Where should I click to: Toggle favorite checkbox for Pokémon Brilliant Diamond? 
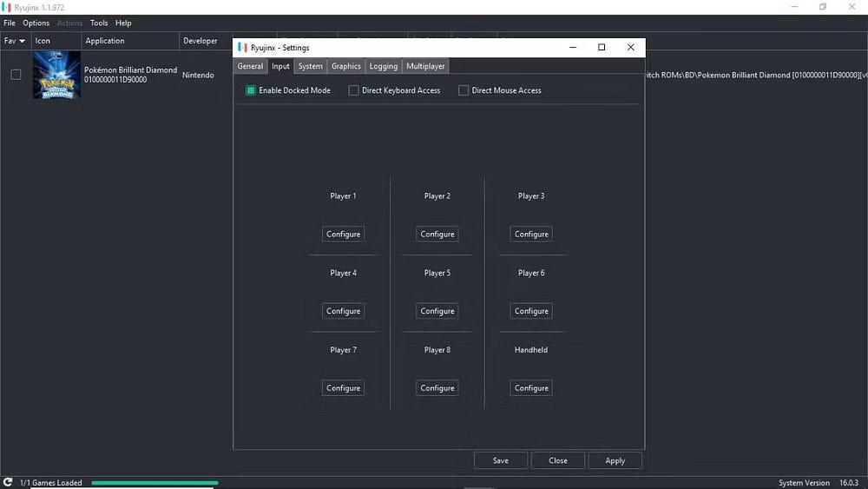pyautogui.click(x=16, y=75)
